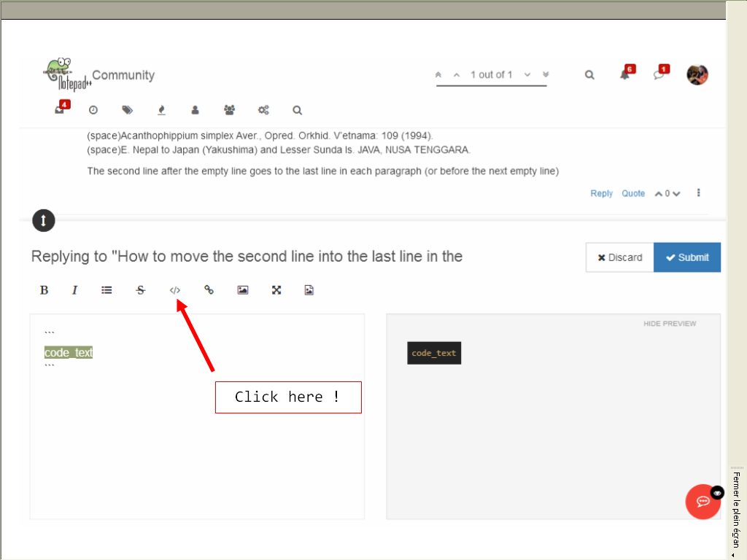This screenshot has width=747, height=560.
Task: Click the code_text block in preview
Action: [434, 353]
